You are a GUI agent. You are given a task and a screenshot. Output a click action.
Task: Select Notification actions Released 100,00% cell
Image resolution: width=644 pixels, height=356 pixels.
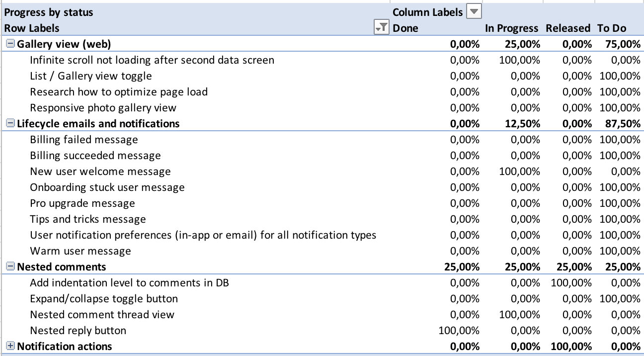coord(571,347)
